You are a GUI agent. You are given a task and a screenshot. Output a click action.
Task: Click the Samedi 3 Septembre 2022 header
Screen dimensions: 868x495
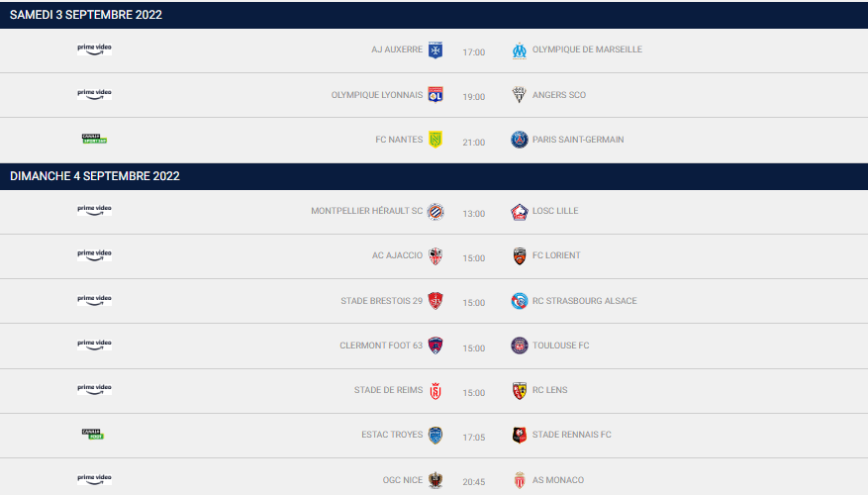point(86,15)
